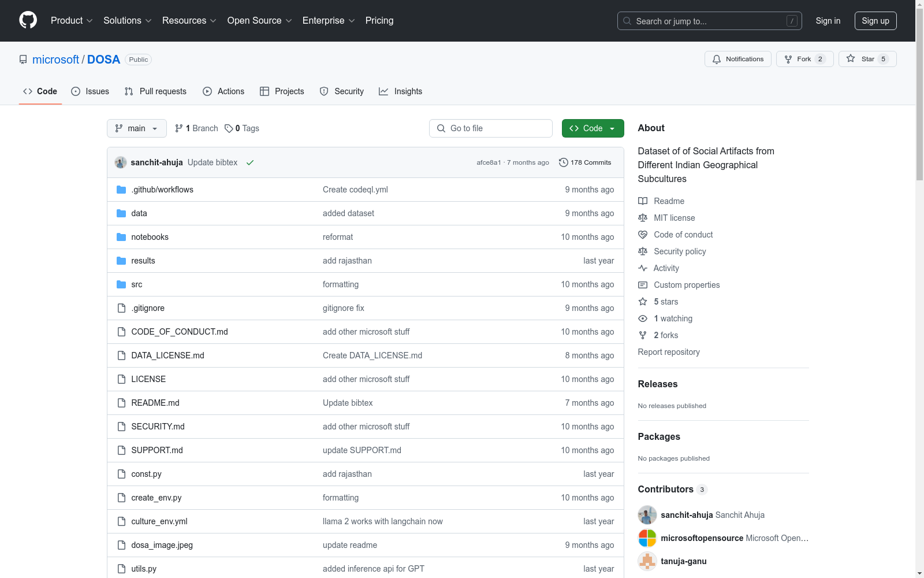Open the 1 Branch link
Viewport: 924px width, 578px height.
196,128
